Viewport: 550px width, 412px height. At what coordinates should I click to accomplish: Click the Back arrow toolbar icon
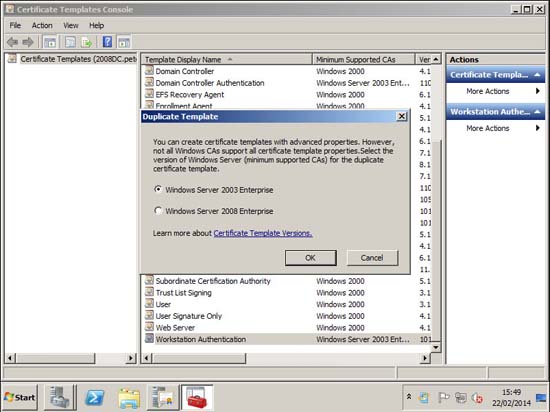13,42
